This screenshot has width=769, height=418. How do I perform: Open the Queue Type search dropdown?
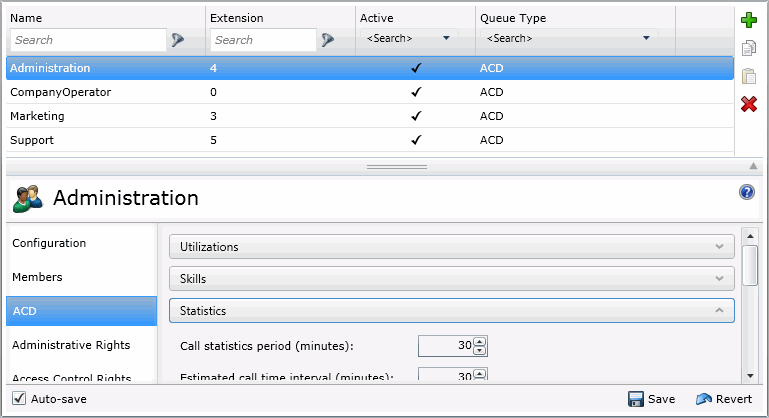567,39
